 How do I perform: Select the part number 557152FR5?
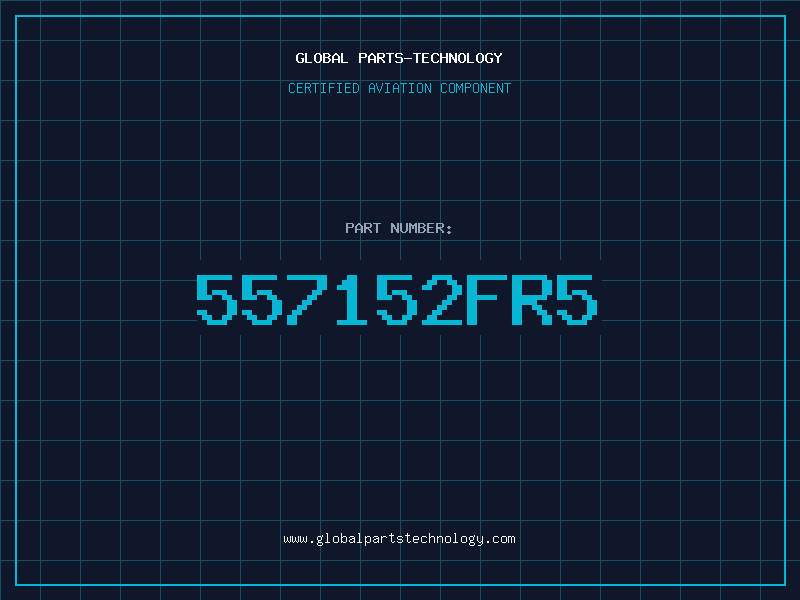[397, 299]
